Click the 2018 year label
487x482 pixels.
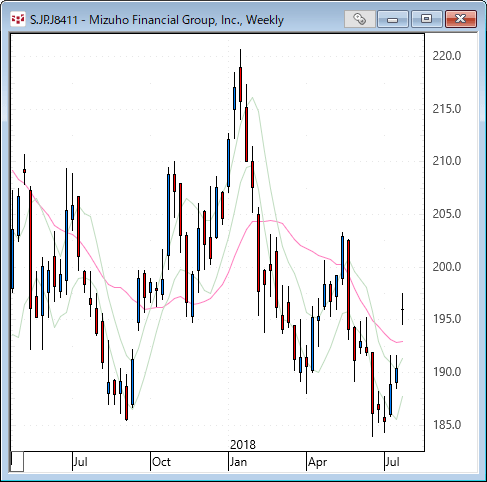coord(243,445)
